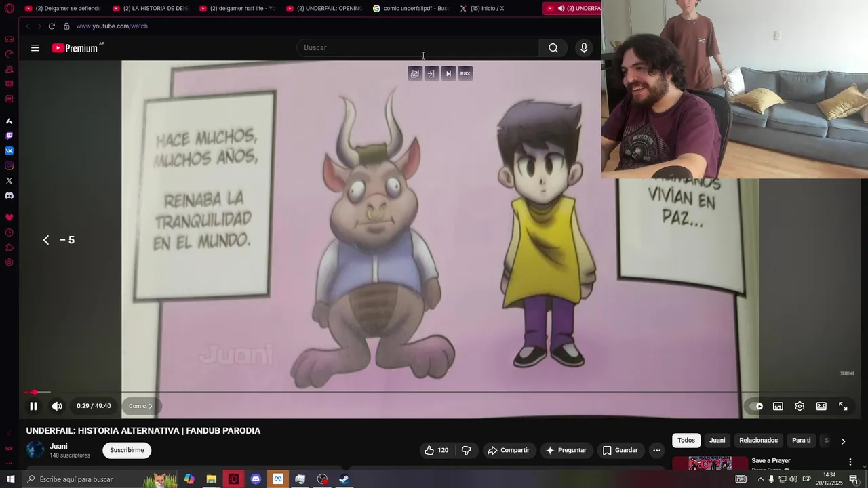Go to YouTube Premium home logo
This screenshot has height=488, width=868.
tap(75, 48)
